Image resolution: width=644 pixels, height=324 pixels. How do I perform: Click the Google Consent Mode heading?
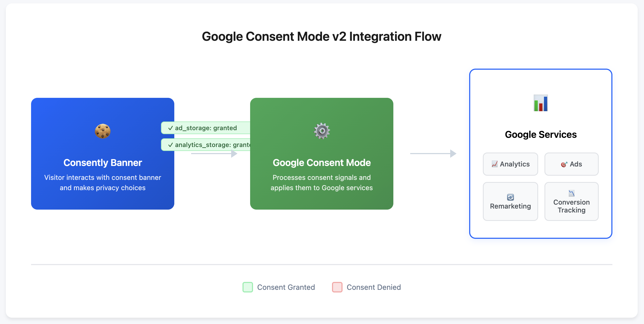point(322,163)
